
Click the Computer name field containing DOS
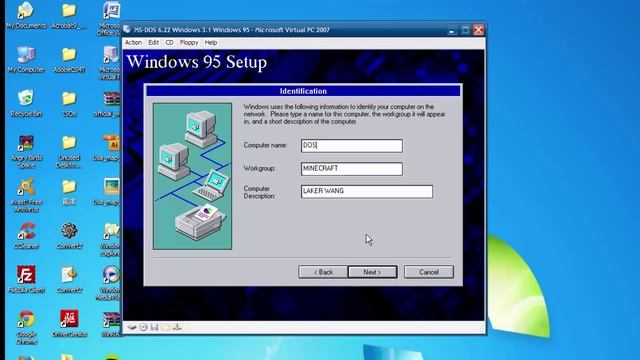(352, 146)
